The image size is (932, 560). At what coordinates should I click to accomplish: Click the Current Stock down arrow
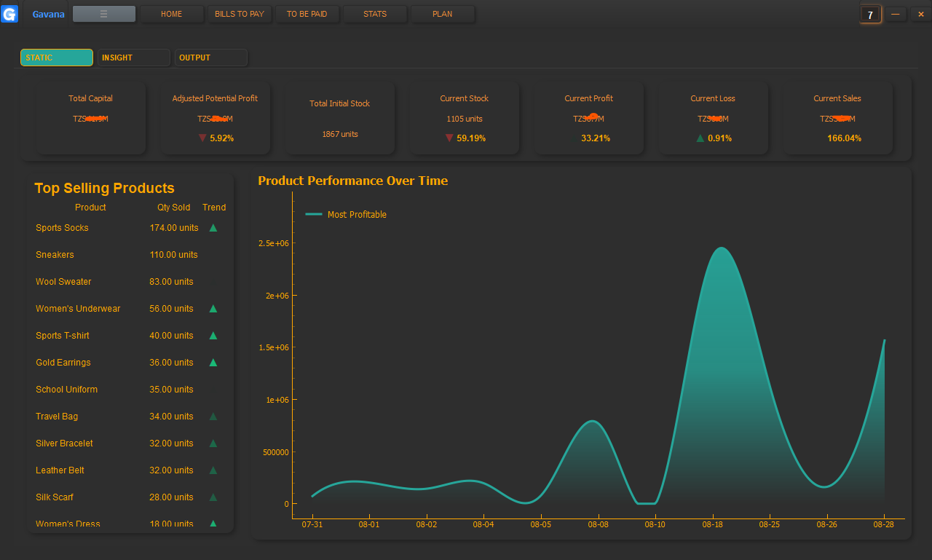click(x=449, y=138)
